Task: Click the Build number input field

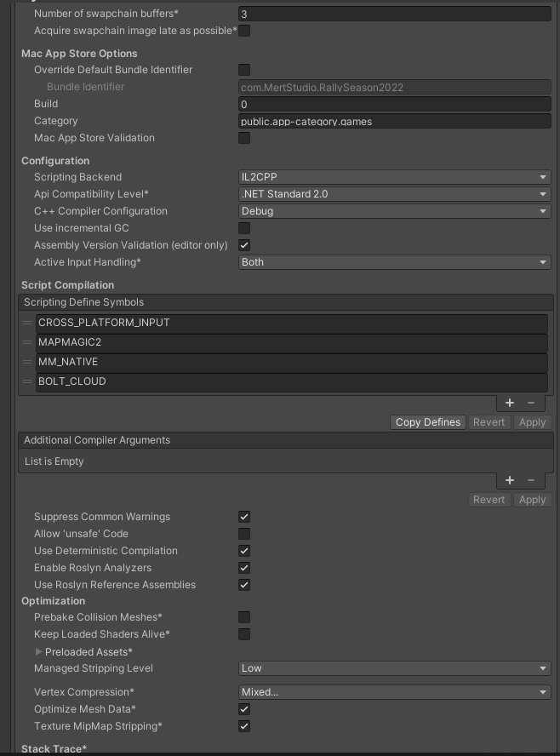Action: 395,104
